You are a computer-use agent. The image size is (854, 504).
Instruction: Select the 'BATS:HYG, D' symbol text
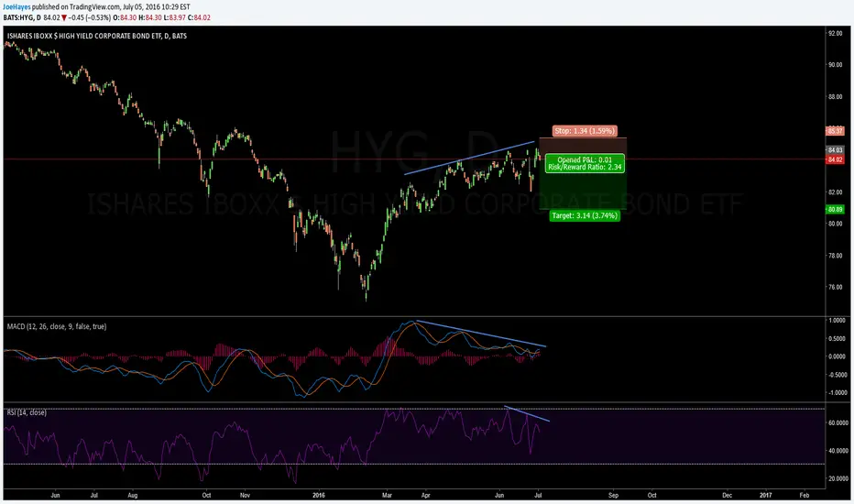click(x=22, y=17)
